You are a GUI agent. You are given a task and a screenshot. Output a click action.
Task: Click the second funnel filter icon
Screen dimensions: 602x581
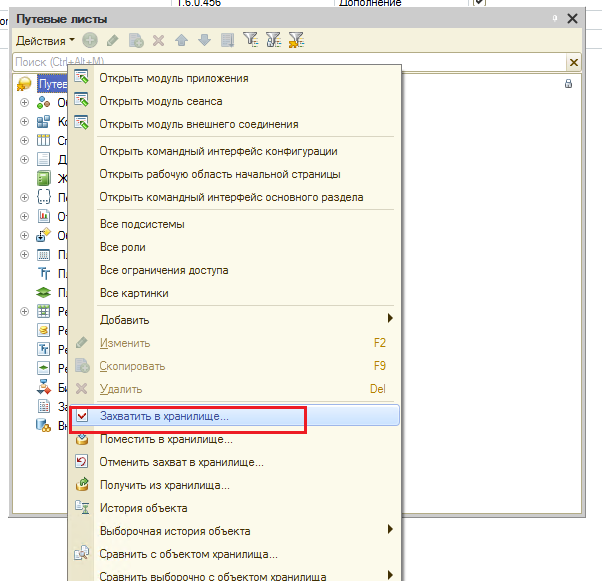[273, 40]
